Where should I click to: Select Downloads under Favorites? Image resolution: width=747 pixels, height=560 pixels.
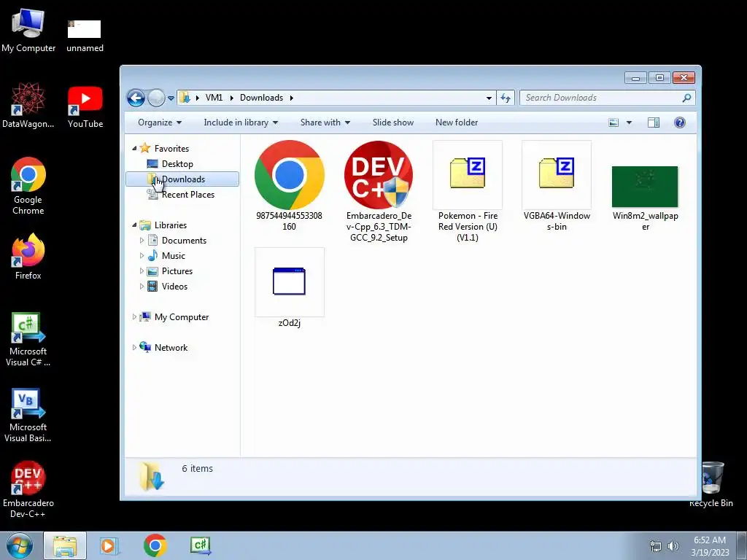(x=183, y=179)
